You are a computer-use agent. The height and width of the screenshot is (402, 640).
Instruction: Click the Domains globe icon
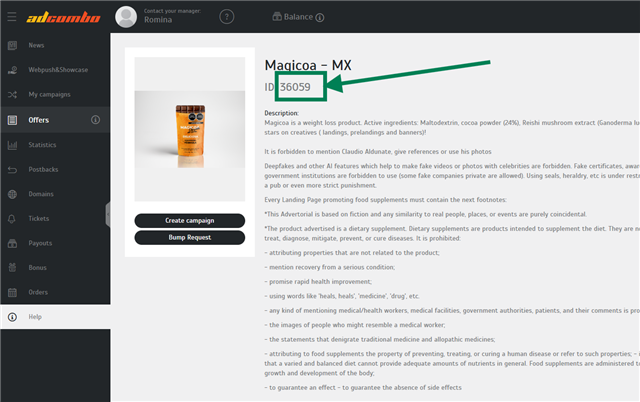[x=12, y=194]
